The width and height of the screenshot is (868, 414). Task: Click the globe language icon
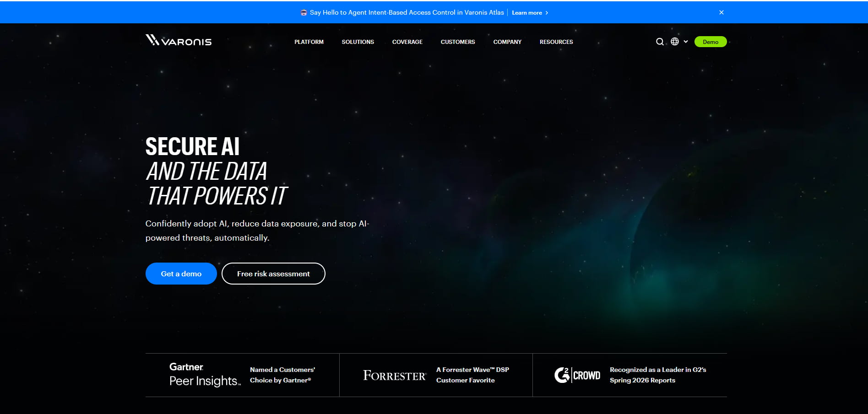675,41
